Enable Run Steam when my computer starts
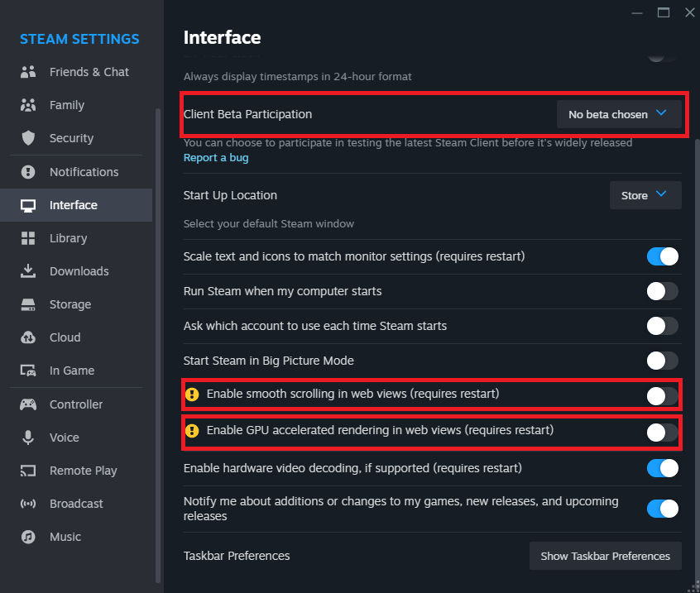 point(662,291)
